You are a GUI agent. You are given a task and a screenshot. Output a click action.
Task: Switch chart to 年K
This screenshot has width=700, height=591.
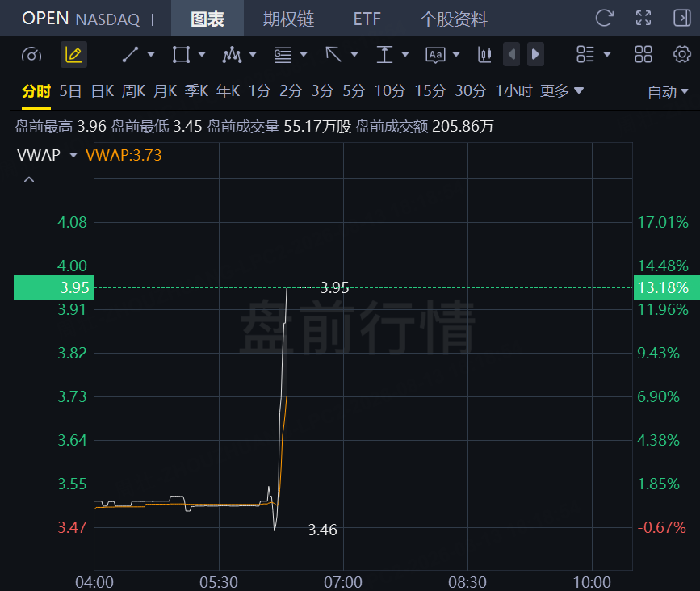(x=228, y=91)
